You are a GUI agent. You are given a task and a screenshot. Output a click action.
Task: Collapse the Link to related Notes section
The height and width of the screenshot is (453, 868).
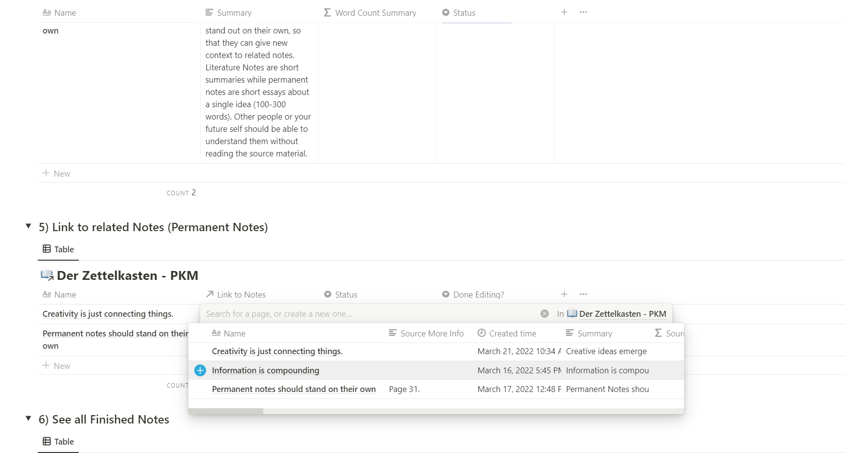(29, 226)
